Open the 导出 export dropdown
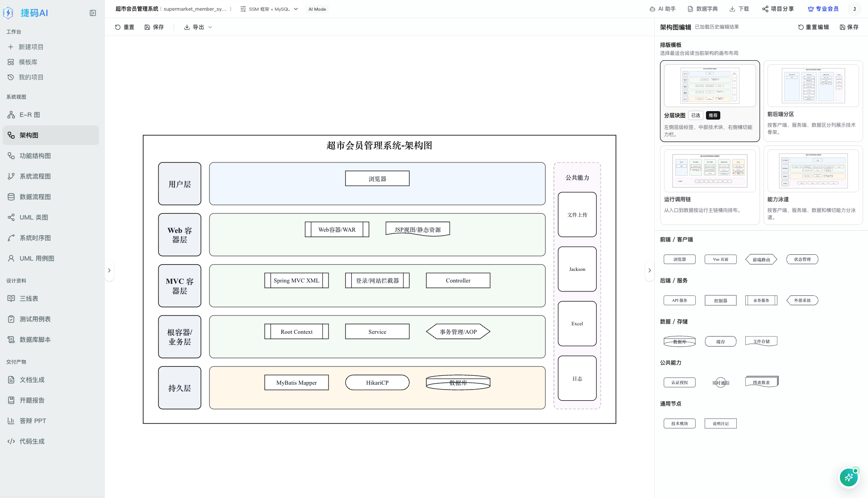The height and width of the screenshot is (498, 868). (198, 27)
